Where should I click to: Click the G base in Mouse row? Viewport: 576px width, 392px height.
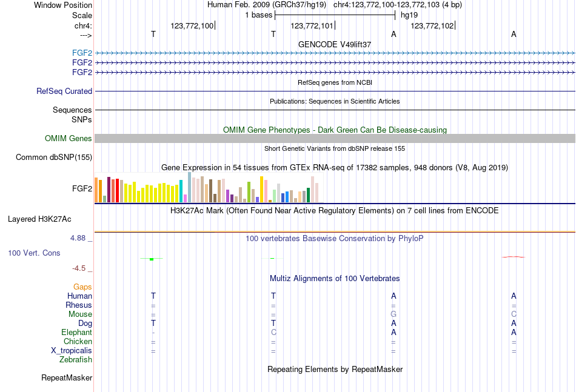click(x=393, y=314)
